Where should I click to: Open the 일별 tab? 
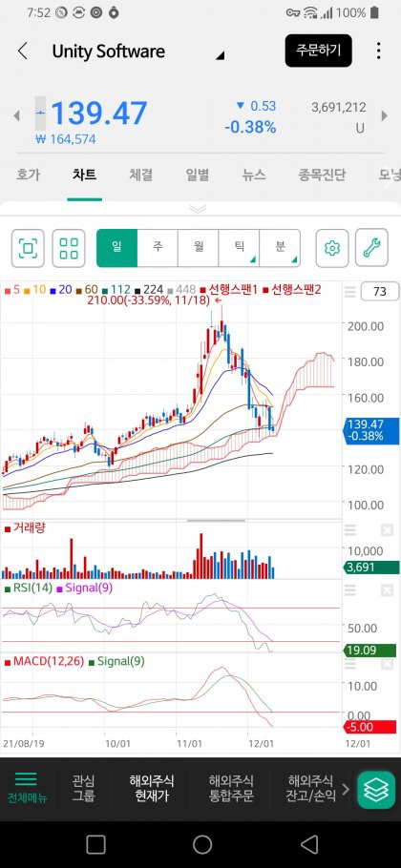[198, 175]
